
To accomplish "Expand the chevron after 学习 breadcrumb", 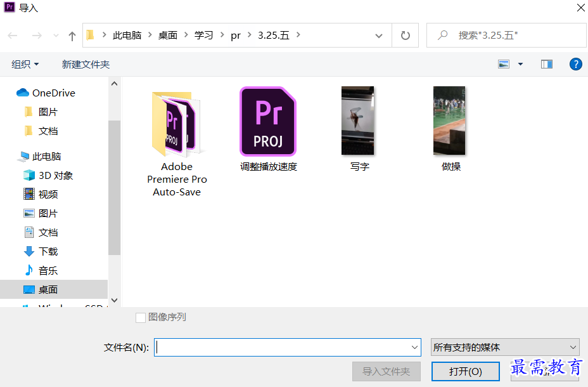I will [222, 35].
